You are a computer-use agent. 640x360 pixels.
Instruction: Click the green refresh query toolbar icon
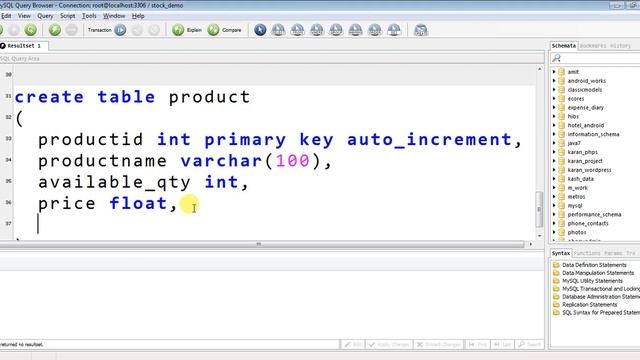(x=31, y=30)
